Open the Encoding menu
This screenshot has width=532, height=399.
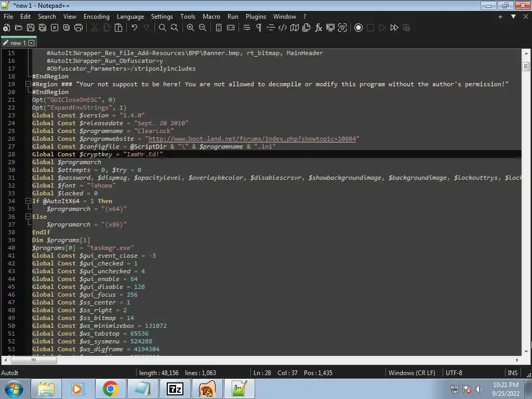(x=97, y=16)
